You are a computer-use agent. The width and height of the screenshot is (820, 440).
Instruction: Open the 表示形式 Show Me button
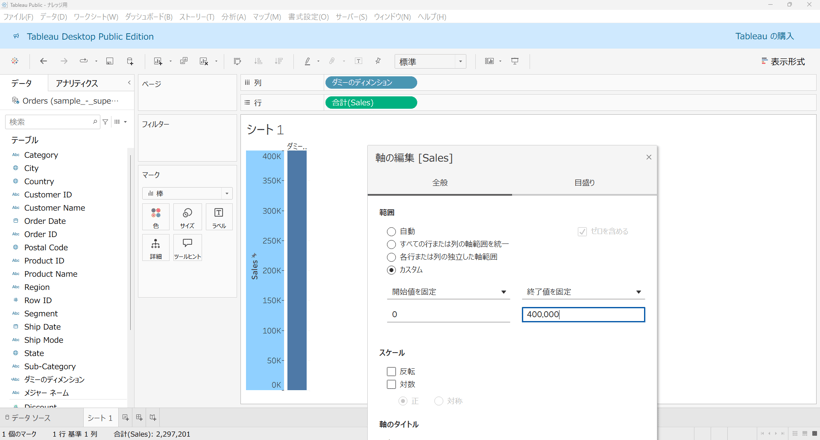tap(783, 62)
